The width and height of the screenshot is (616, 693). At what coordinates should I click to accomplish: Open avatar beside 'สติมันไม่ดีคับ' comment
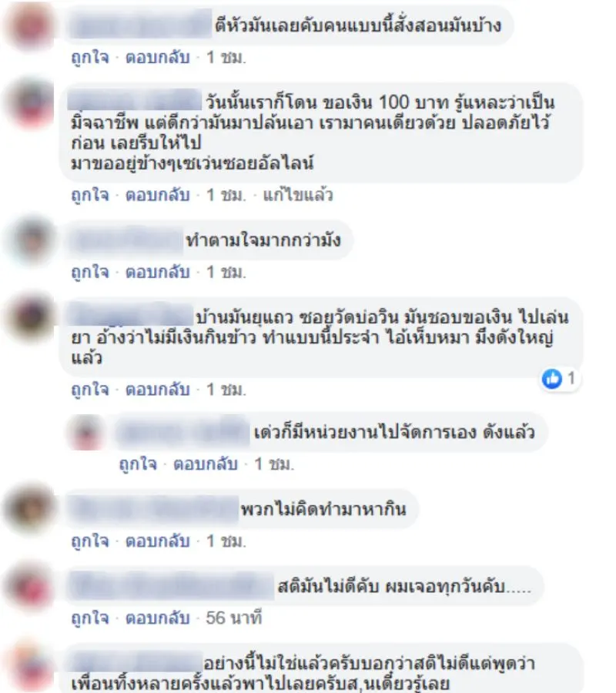29,586
